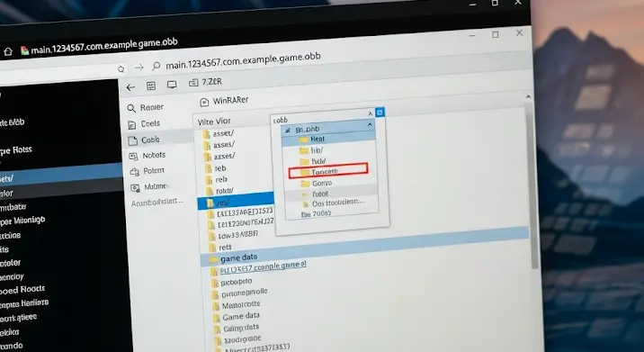Select the Heat folder in the popup
The image size is (644, 352).
coord(328,139)
